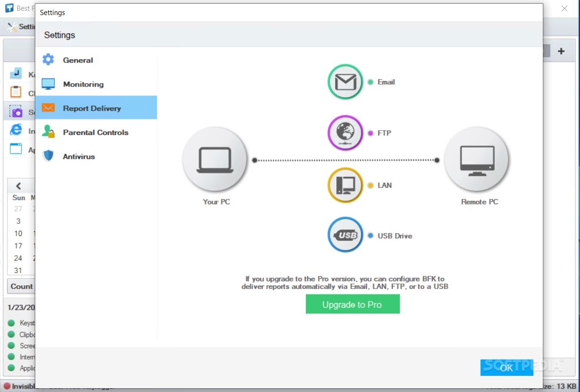Image resolution: width=580 pixels, height=392 pixels.
Task: Select the Report Delivery section
Action: point(96,108)
